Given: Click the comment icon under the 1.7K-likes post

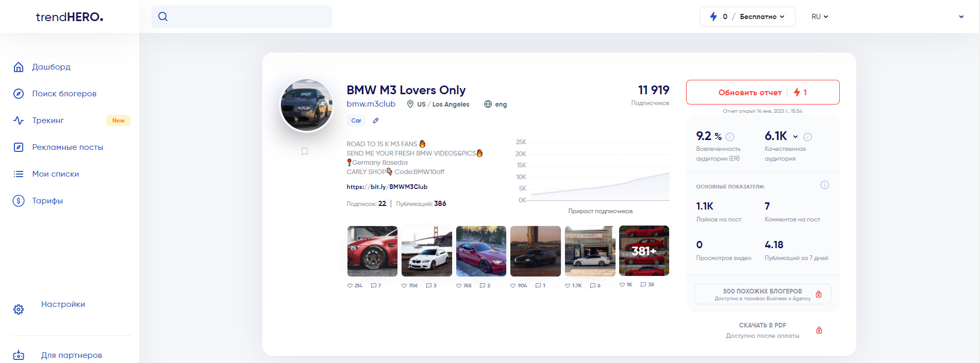Looking at the screenshot, I should (x=593, y=286).
